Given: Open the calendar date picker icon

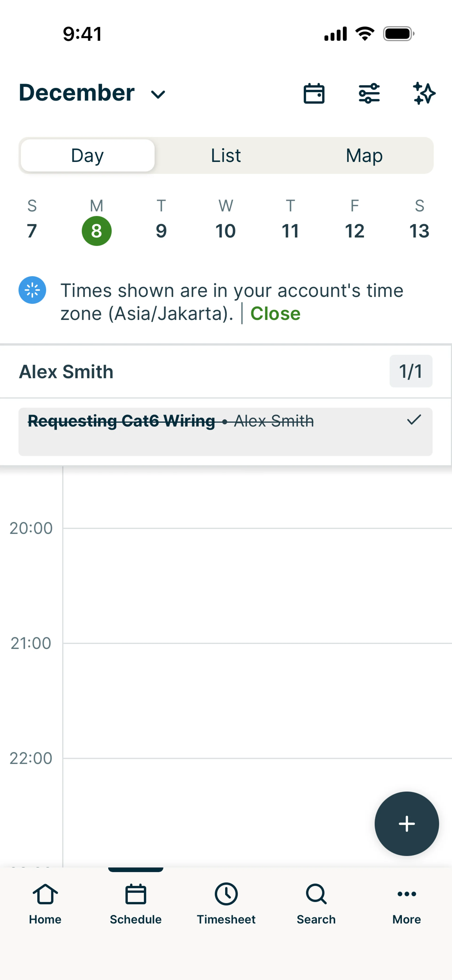Looking at the screenshot, I should point(314,93).
